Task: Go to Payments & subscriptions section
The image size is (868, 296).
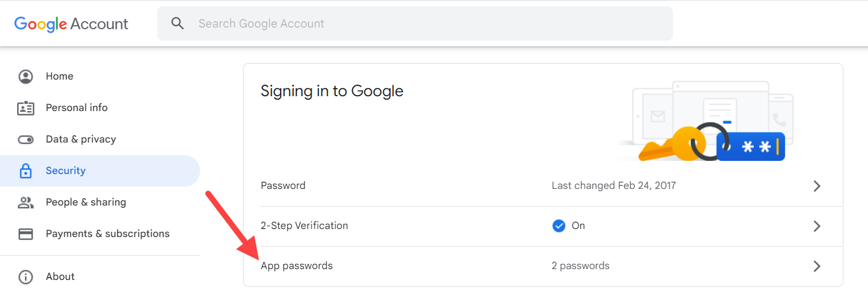Action: (107, 234)
